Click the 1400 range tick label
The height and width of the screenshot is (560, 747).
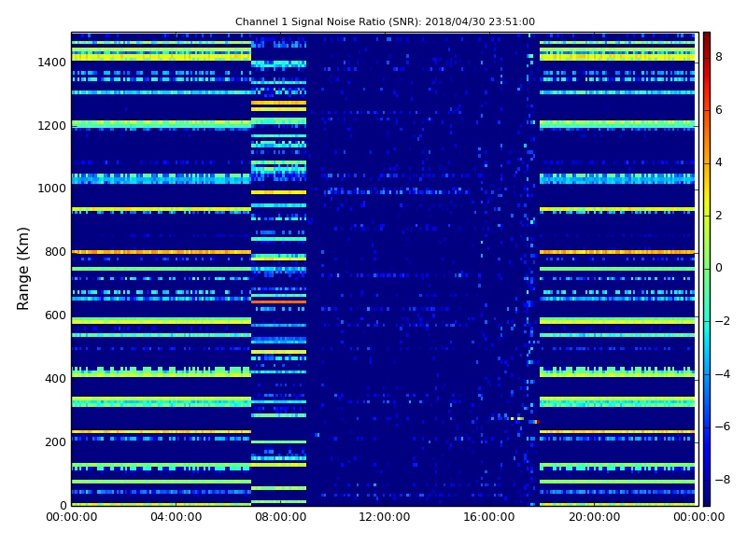click(x=52, y=63)
